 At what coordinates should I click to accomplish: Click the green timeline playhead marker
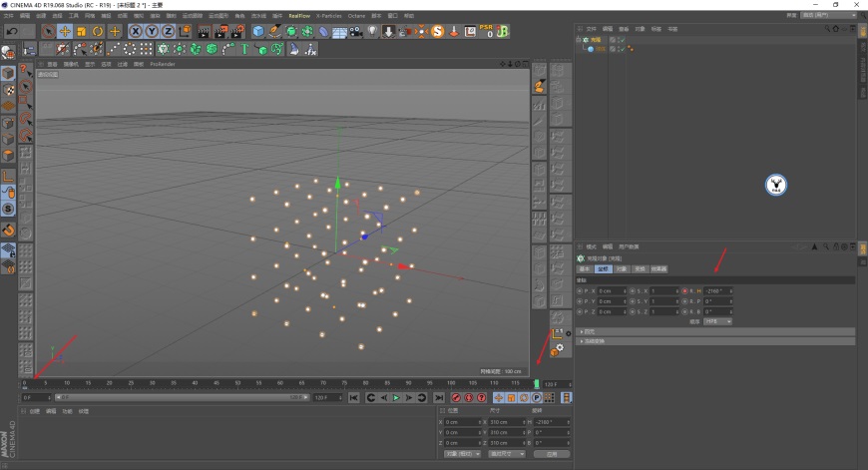click(x=536, y=383)
